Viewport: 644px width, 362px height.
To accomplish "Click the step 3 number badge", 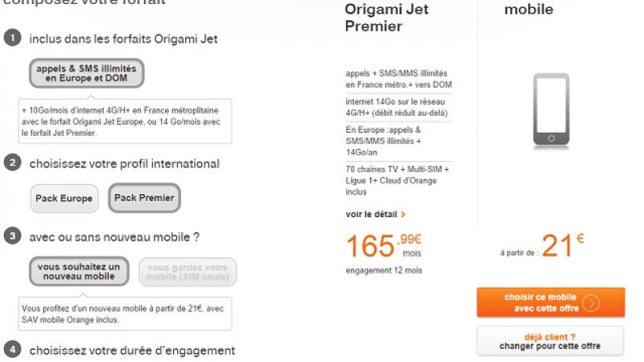I will [x=12, y=237].
